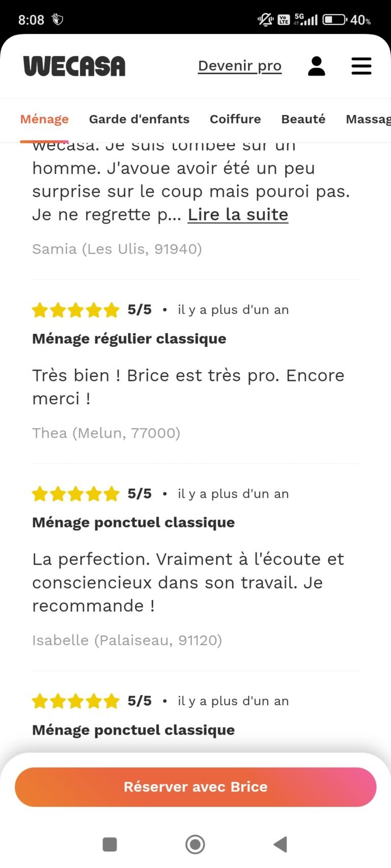Expand review with Lire la suite
The width and height of the screenshot is (391, 868).
[238, 215]
